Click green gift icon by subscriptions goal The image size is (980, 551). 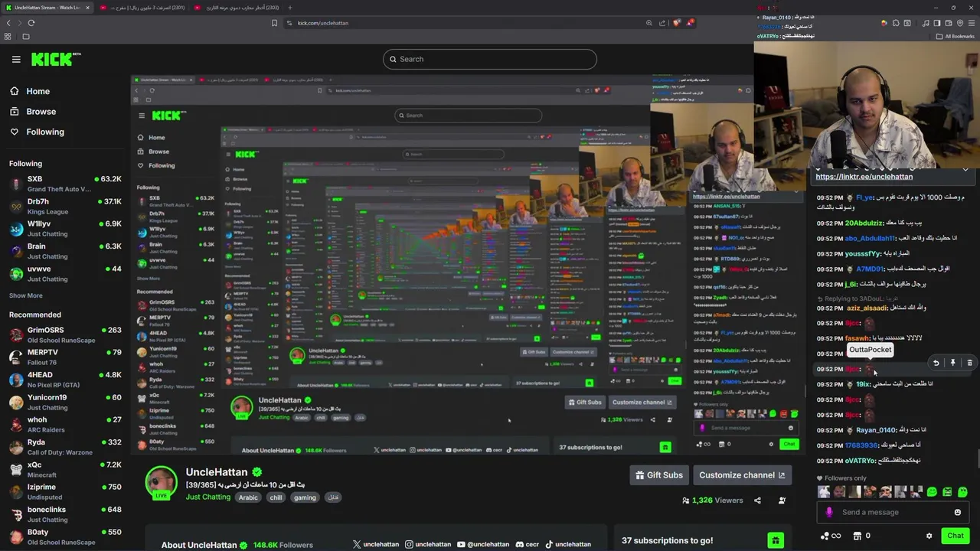(776, 540)
